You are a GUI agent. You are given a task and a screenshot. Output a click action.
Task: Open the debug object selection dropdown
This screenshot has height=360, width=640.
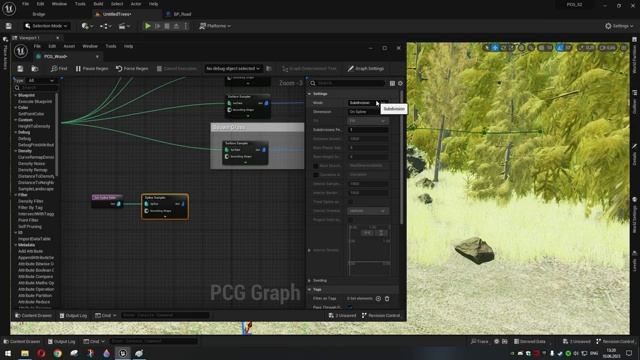coord(233,69)
